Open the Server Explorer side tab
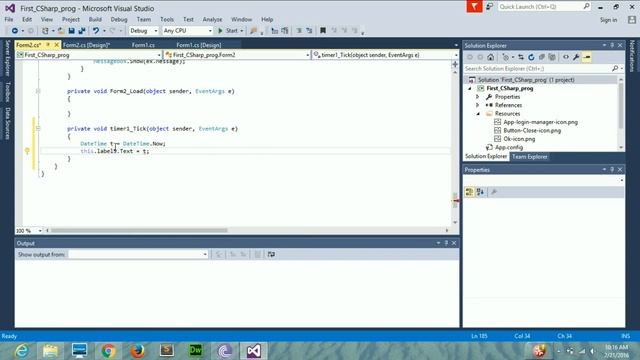Screen dimensions: 640x360 (x=7, y=58)
